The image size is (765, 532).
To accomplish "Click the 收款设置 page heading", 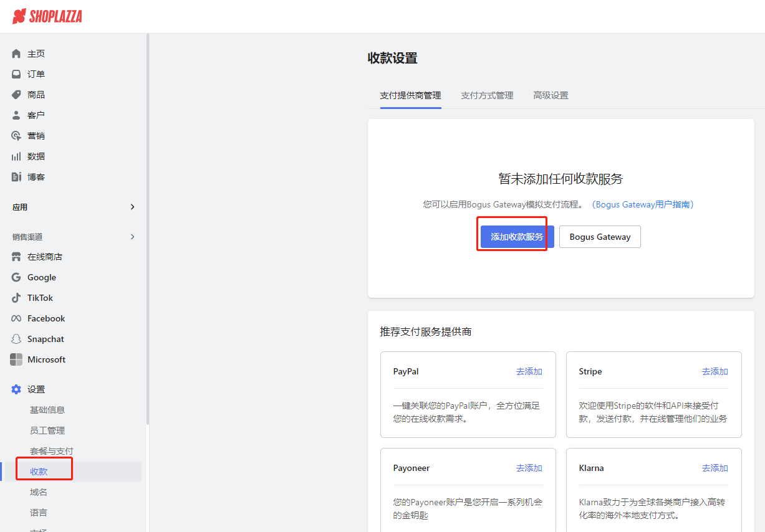I will click(x=392, y=59).
